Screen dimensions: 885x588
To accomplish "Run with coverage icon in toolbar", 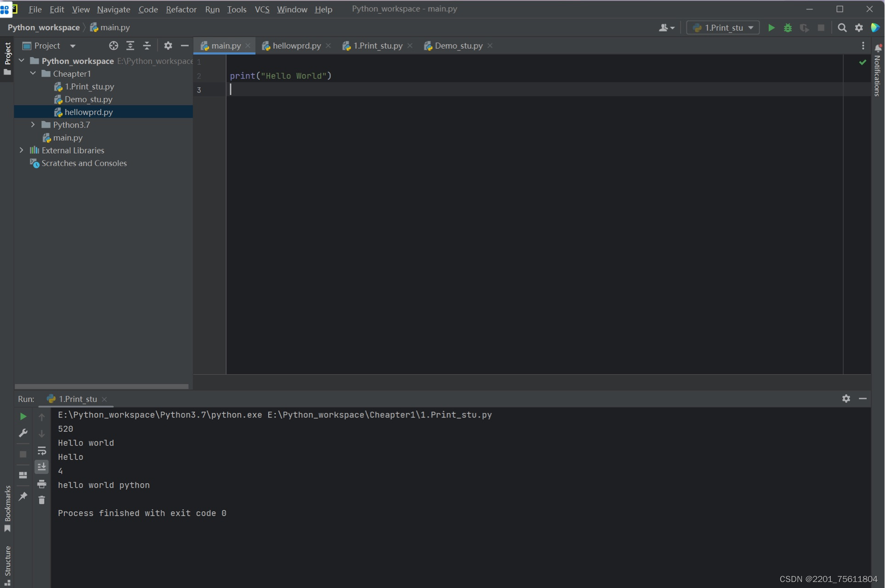I will pos(804,28).
